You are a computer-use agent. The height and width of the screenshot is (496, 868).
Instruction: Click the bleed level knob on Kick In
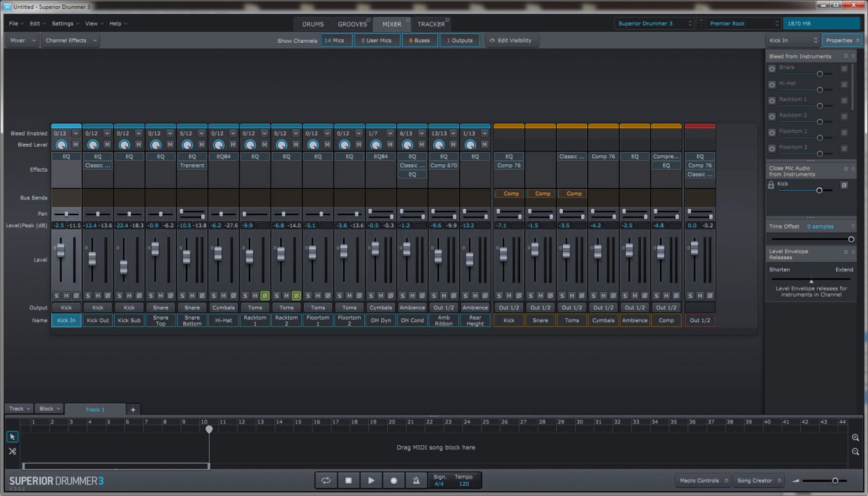[62, 145]
